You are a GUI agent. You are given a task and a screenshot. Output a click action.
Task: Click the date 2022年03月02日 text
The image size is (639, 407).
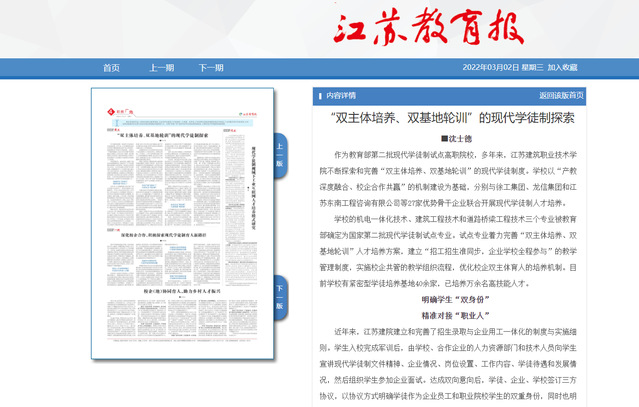[x=491, y=68]
